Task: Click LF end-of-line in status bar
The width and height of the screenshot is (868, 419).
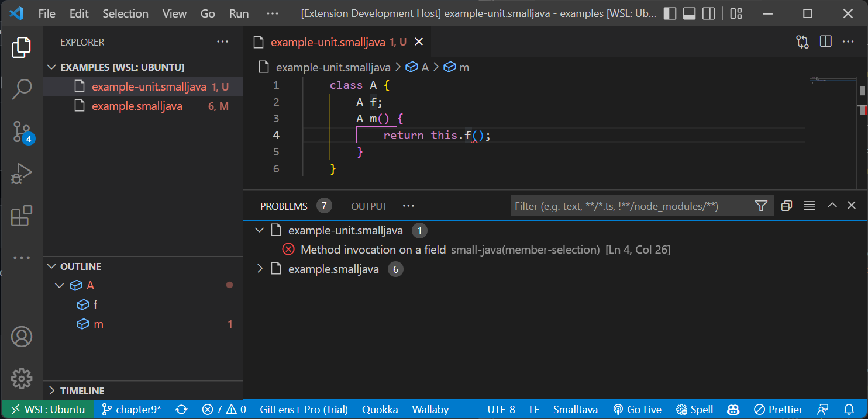Action: [x=535, y=410]
